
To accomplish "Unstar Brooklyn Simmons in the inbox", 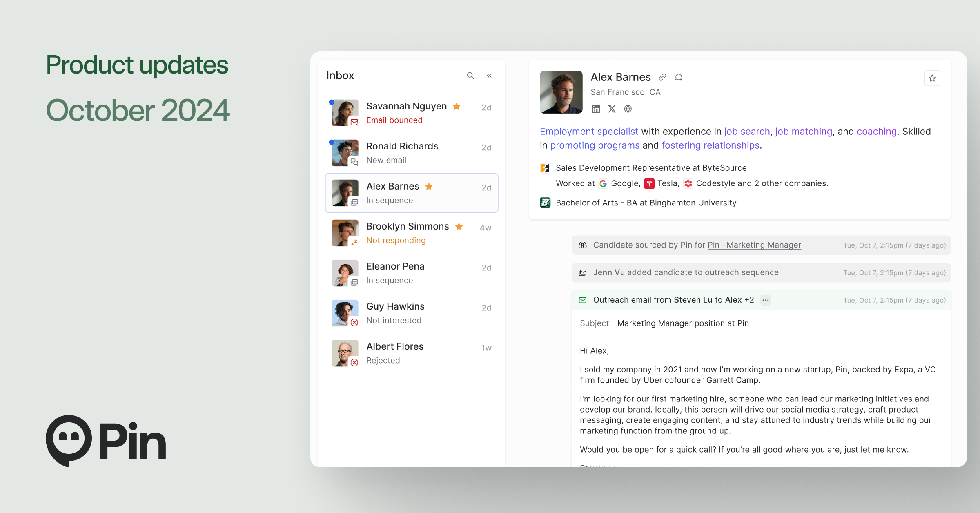I will coord(459,227).
